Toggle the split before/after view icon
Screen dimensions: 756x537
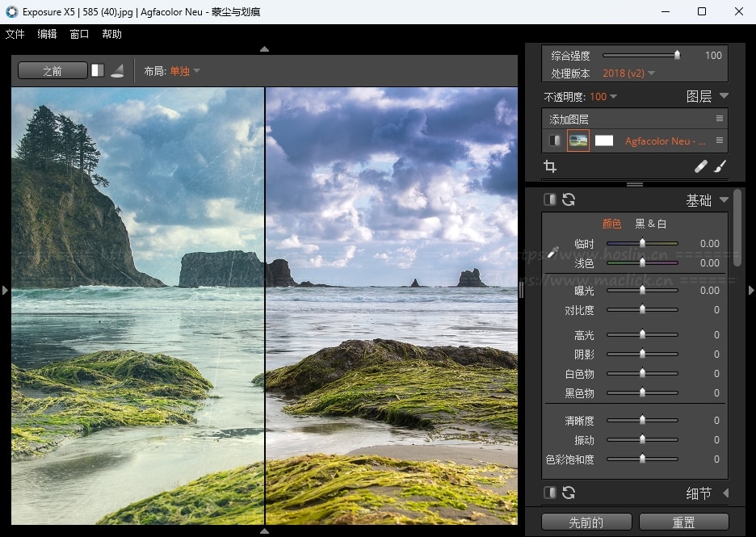pos(98,70)
